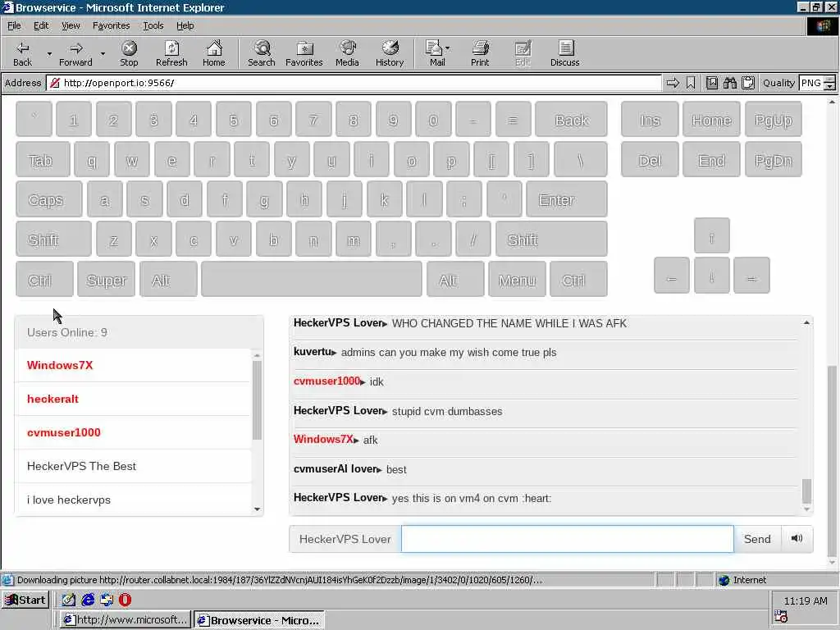Toggle the right Alt virtual key
This screenshot has height=630, width=840.
455,279
